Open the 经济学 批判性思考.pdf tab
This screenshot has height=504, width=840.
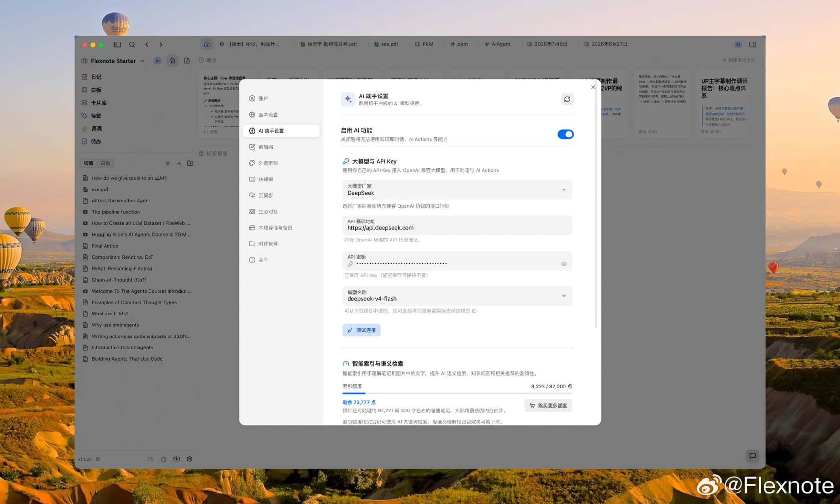pyautogui.click(x=329, y=44)
